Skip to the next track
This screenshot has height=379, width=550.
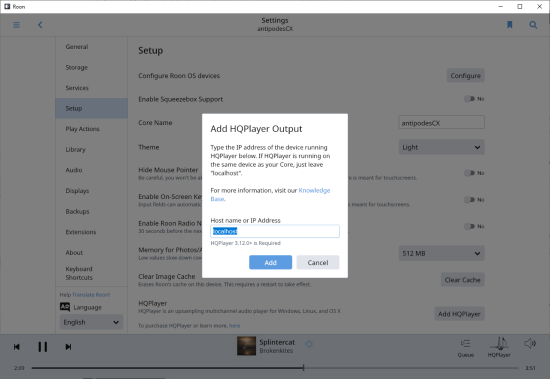point(68,347)
